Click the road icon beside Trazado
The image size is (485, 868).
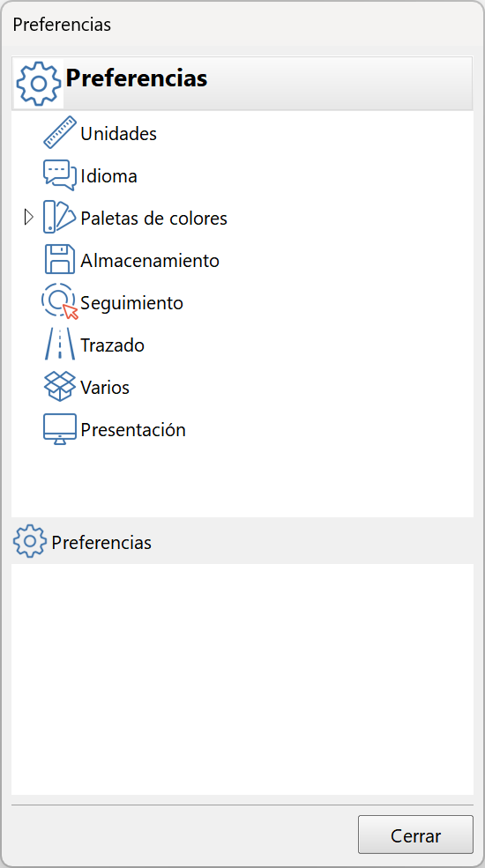60,345
